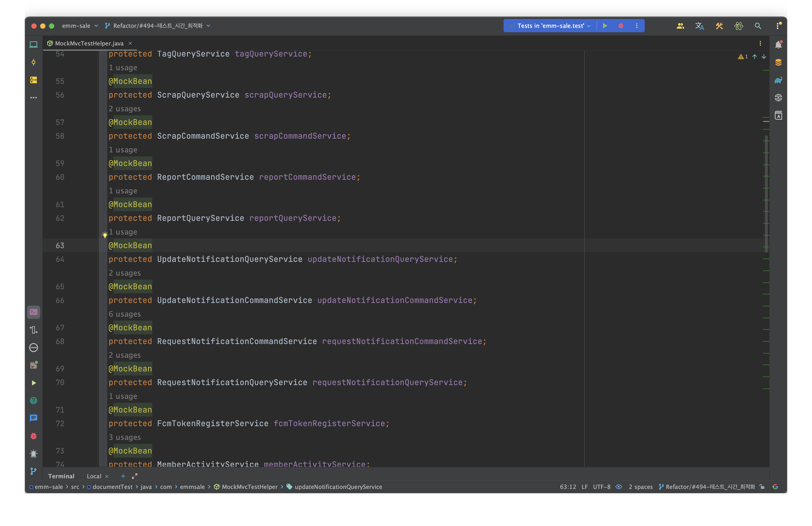
Task: Click the Search Everywhere magnifier
Action: click(x=758, y=26)
